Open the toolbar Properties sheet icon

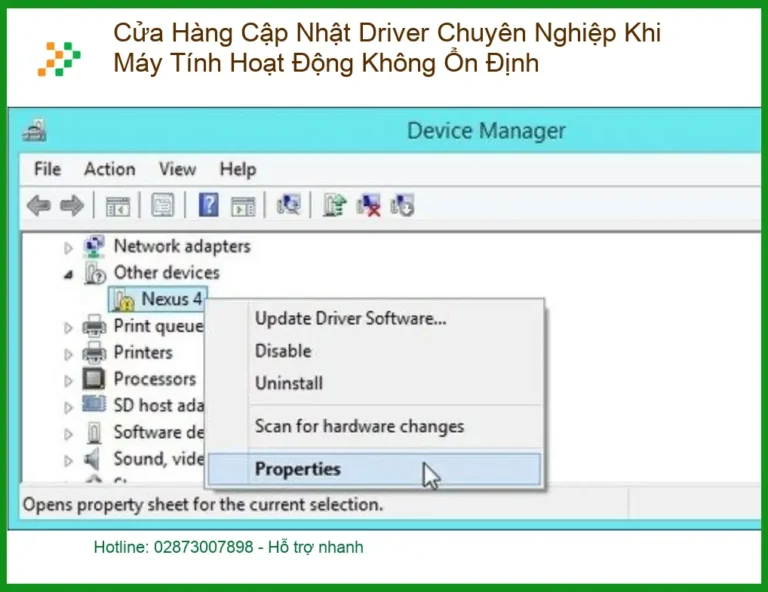click(x=163, y=205)
